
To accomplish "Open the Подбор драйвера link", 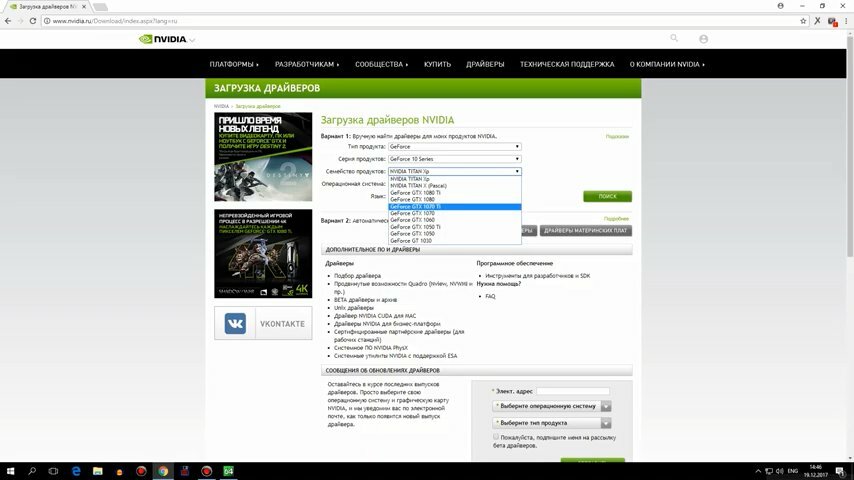I will pyautogui.click(x=357, y=276).
